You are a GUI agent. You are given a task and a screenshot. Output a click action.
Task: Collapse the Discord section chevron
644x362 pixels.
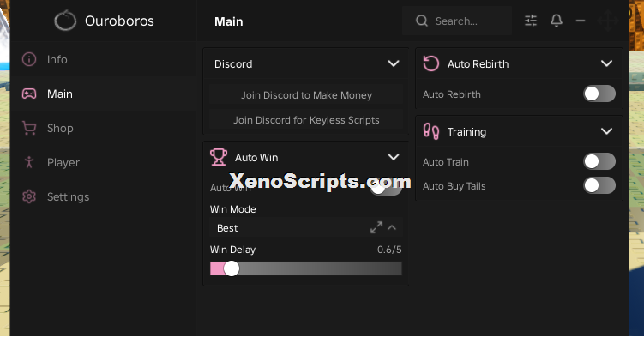pos(394,63)
